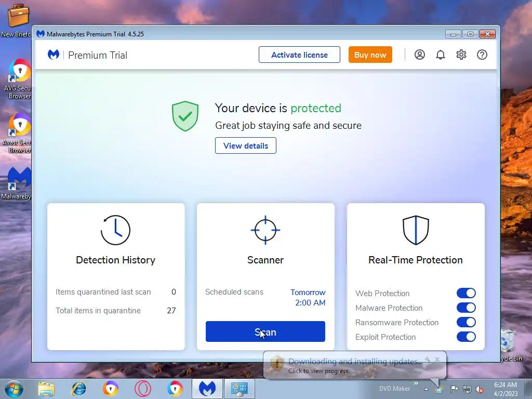The height and width of the screenshot is (399, 532).
Task: Open the Control Panel taskbar item
Action: pos(239,389)
